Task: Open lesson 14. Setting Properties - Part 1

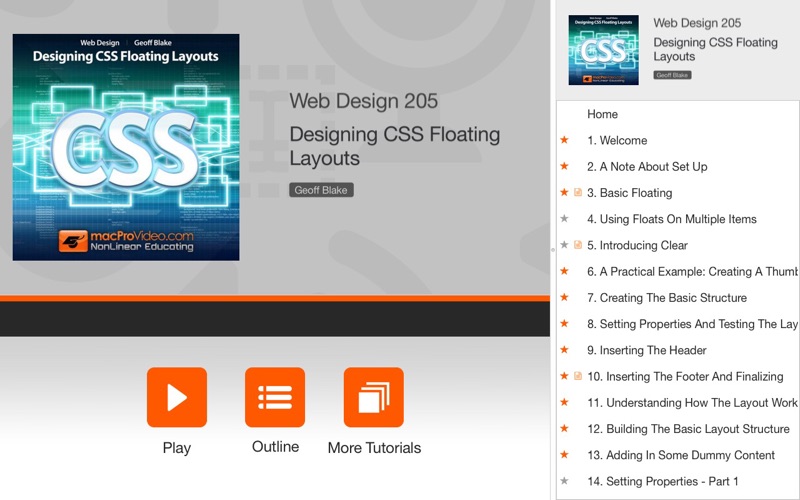Action: click(x=662, y=482)
